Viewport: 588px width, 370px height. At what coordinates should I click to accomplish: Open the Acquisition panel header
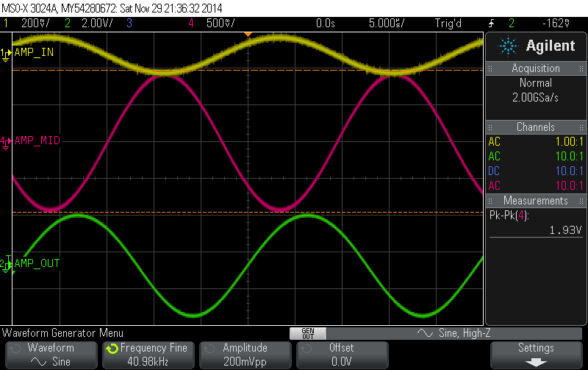pyautogui.click(x=536, y=68)
